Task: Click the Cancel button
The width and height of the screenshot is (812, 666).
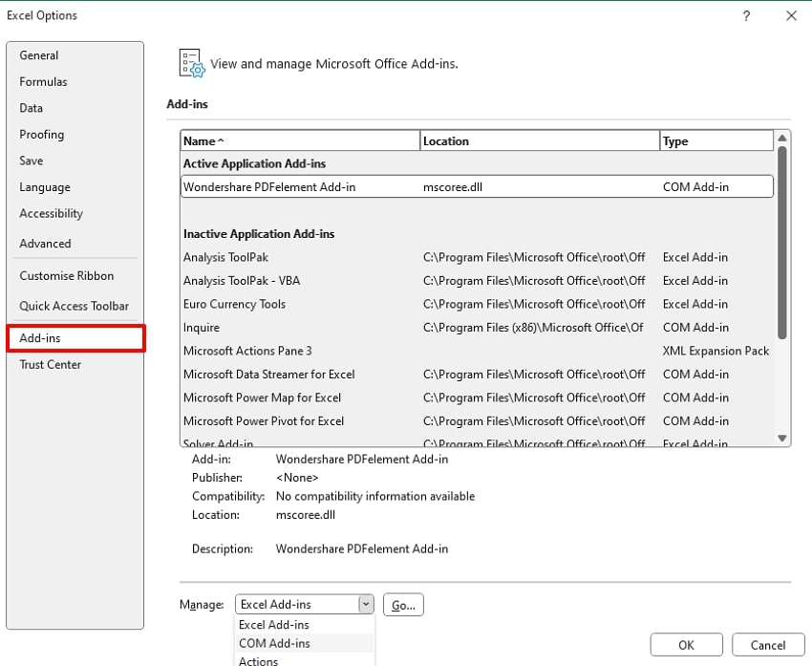Action: [768, 645]
